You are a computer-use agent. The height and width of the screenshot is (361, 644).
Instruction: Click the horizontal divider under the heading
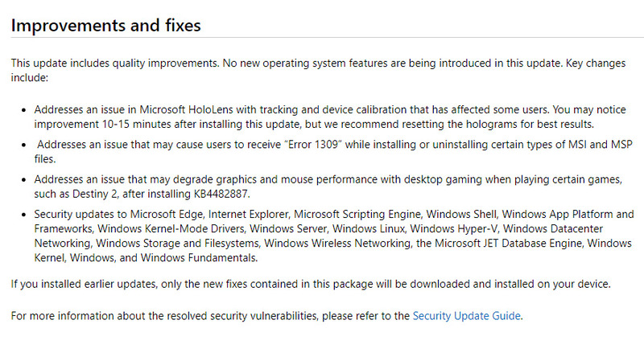point(322,38)
